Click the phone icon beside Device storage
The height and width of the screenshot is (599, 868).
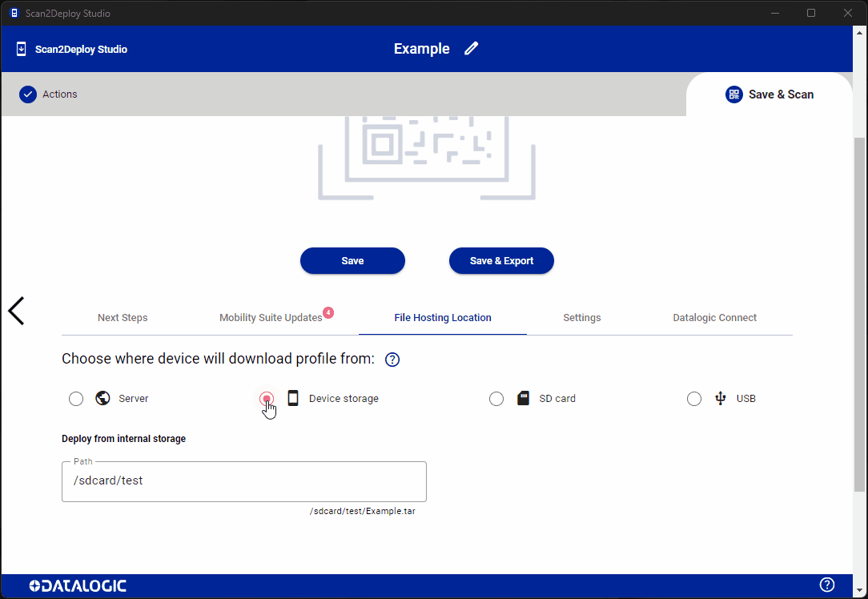[x=293, y=398]
